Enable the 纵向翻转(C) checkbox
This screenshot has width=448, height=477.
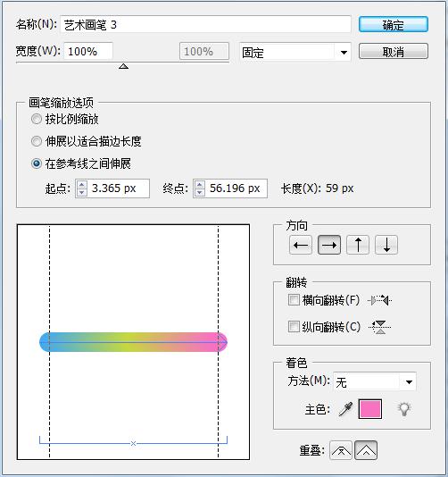coord(294,327)
